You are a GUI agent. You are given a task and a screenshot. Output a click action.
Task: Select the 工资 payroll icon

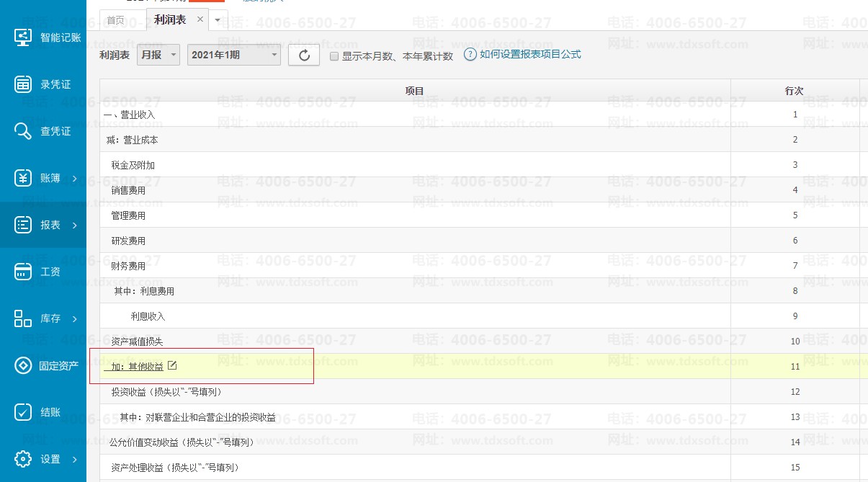(23, 272)
